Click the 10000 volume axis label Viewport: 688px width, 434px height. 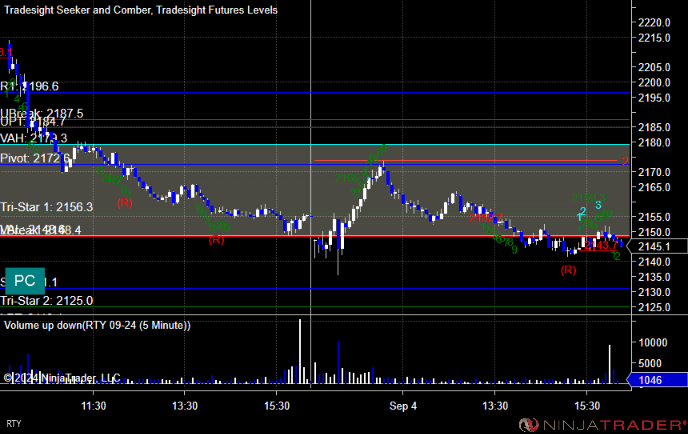click(652, 343)
